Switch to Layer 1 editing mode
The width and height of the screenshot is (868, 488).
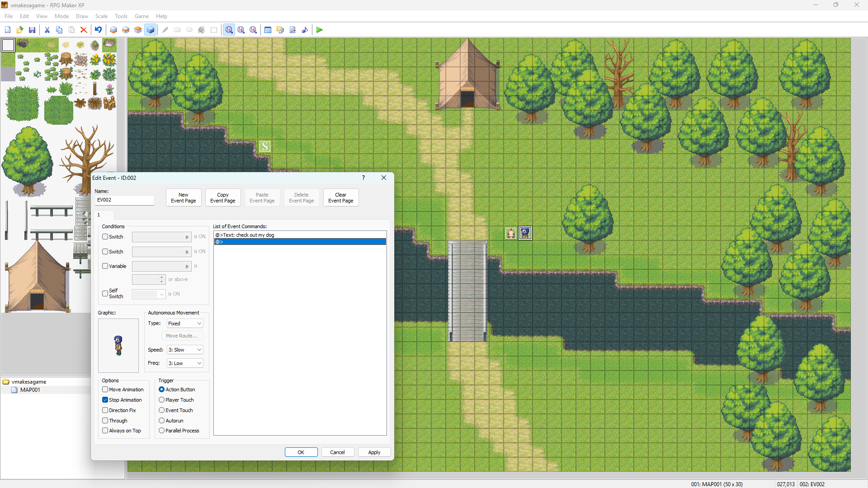[x=113, y=30]
